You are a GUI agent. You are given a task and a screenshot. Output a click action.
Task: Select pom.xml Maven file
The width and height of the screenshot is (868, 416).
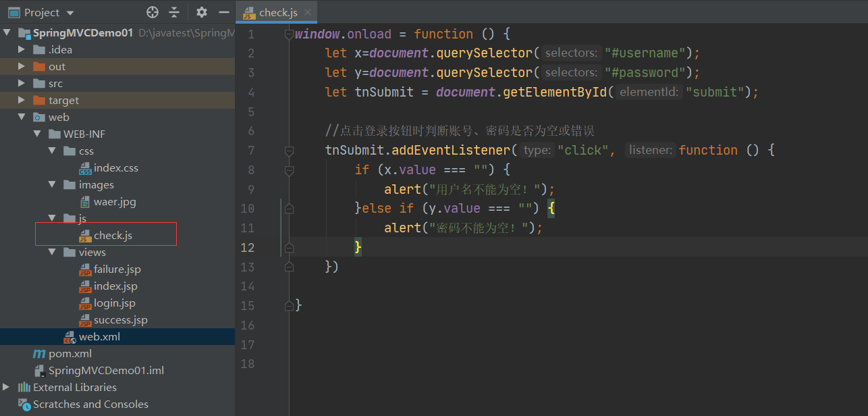[x=70, y=353]
